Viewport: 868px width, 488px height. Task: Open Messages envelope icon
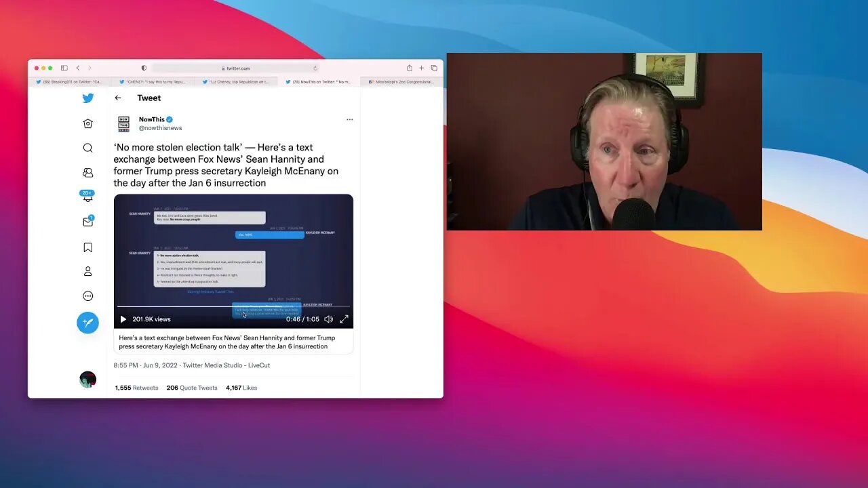click(x=87, y=222)
